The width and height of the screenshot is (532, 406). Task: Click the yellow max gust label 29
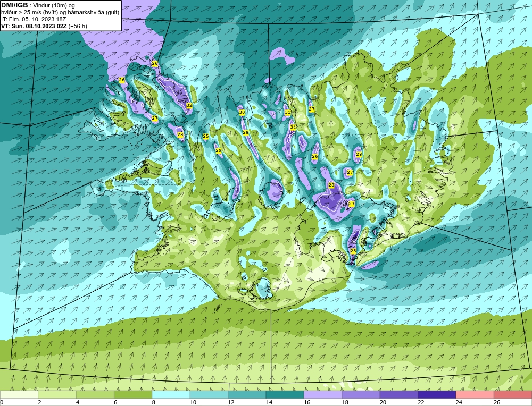pyautogui.click(x=219, y=150)
